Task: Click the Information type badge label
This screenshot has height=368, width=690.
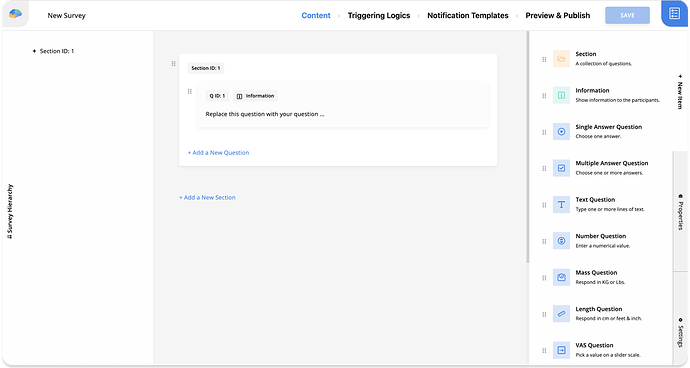Action: click(260, 96)
